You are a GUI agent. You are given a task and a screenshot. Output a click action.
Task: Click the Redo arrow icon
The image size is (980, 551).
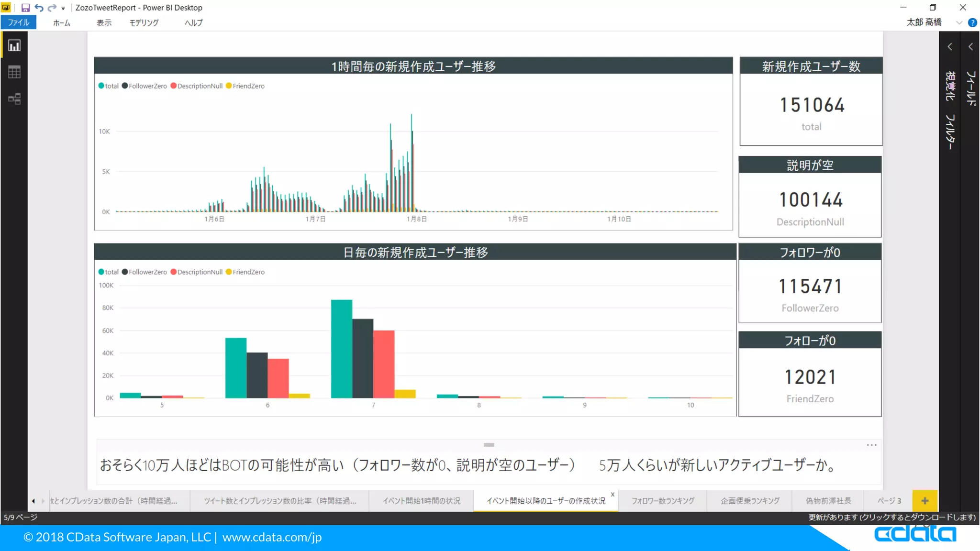52,8
